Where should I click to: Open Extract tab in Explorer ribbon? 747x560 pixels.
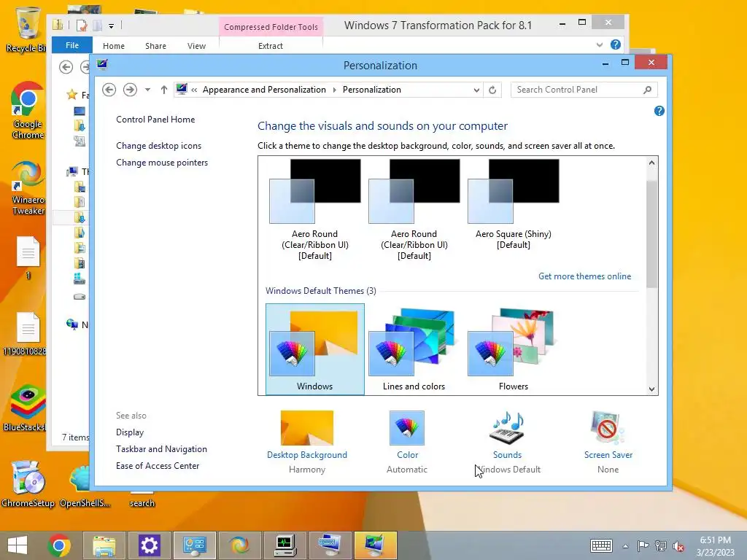point(271,46)
